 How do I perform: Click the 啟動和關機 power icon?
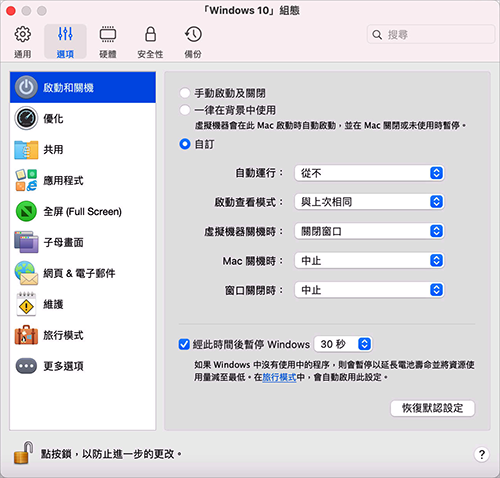tap(26, 87)
